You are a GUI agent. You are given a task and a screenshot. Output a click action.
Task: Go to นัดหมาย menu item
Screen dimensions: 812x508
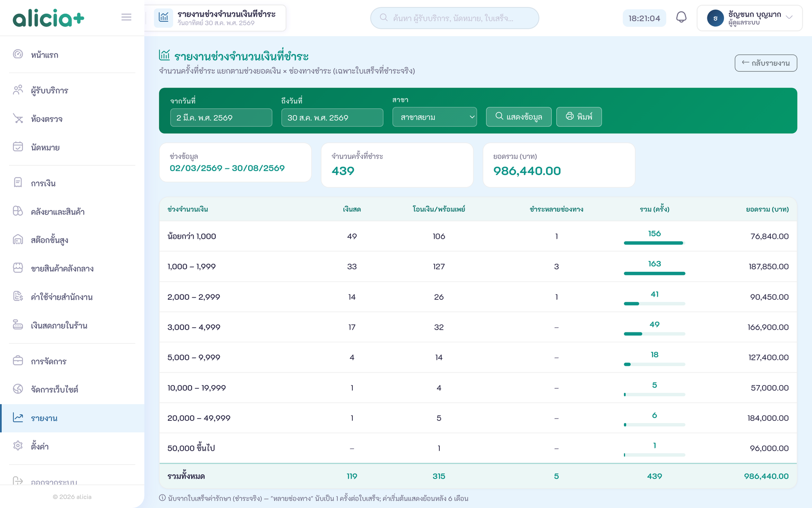click(72, 147)
